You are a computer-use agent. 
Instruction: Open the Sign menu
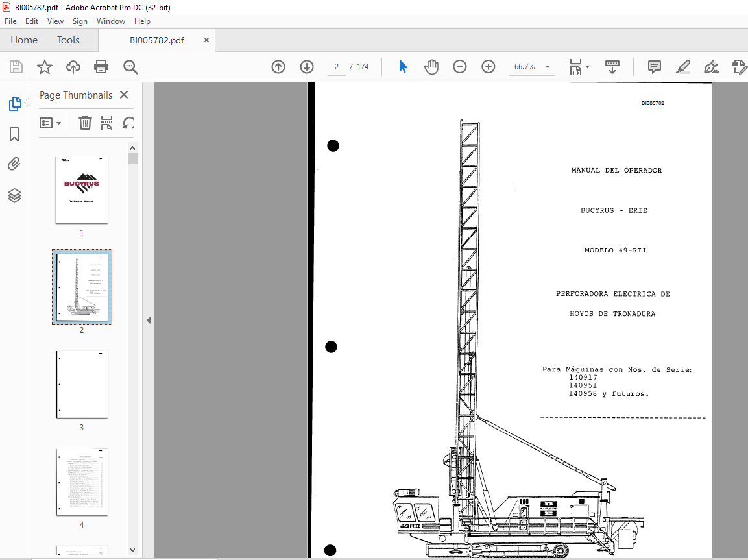coord(80,21)
